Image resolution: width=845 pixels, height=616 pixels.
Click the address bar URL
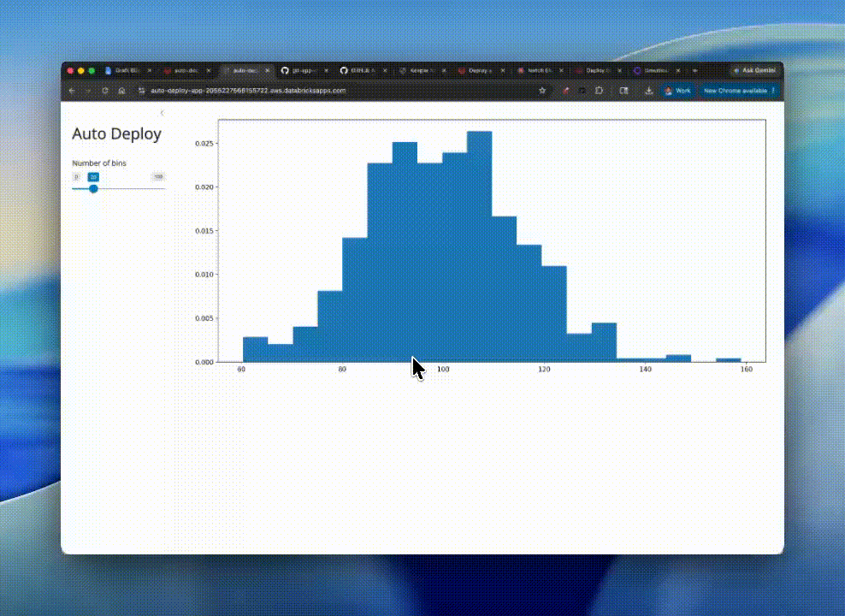tap(248, 91)
